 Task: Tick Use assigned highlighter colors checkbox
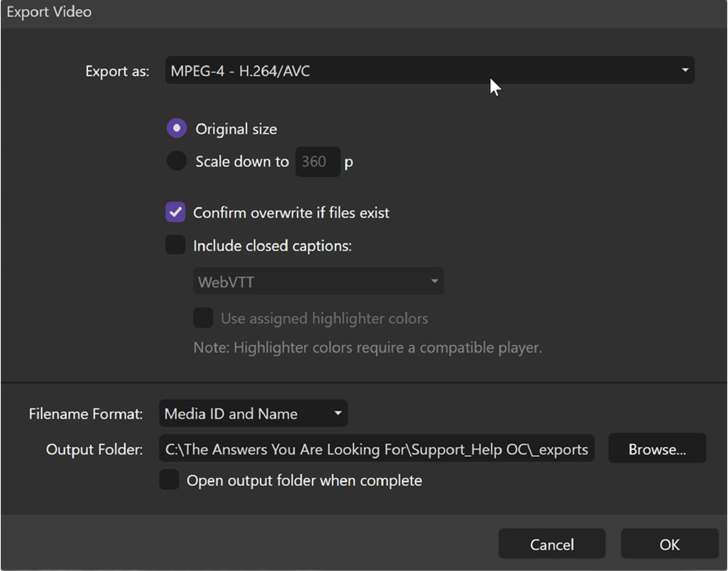[203, 318]
